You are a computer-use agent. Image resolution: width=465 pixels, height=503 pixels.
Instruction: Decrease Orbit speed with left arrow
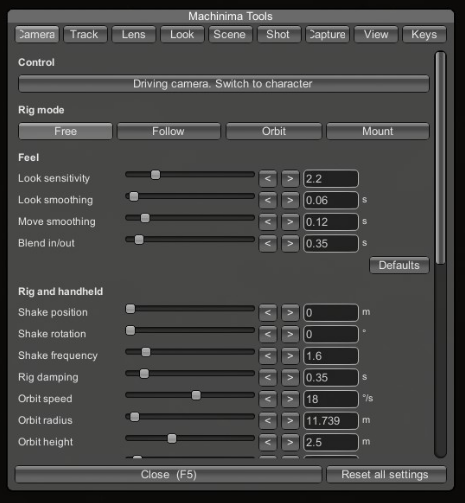click(268, 399)
